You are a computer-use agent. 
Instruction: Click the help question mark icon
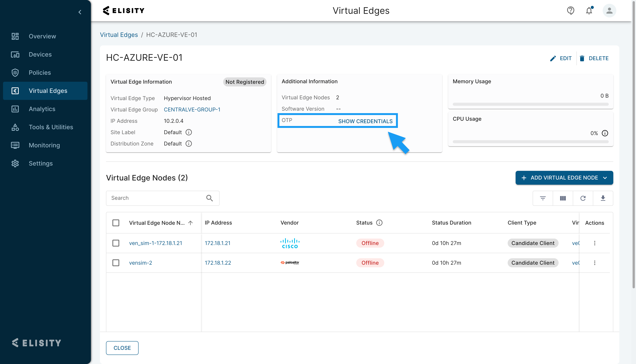570,11
